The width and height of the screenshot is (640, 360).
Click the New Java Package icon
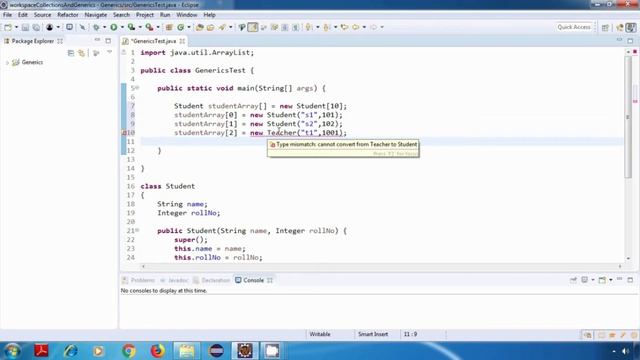pyautogui.click(x=169, y=27)
